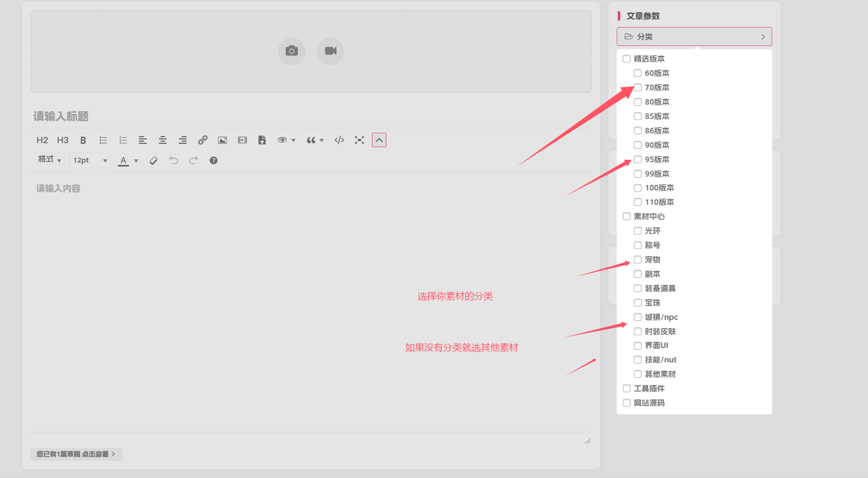Click the camera upload image icon
868x478 pixels.
coord(292,51)
